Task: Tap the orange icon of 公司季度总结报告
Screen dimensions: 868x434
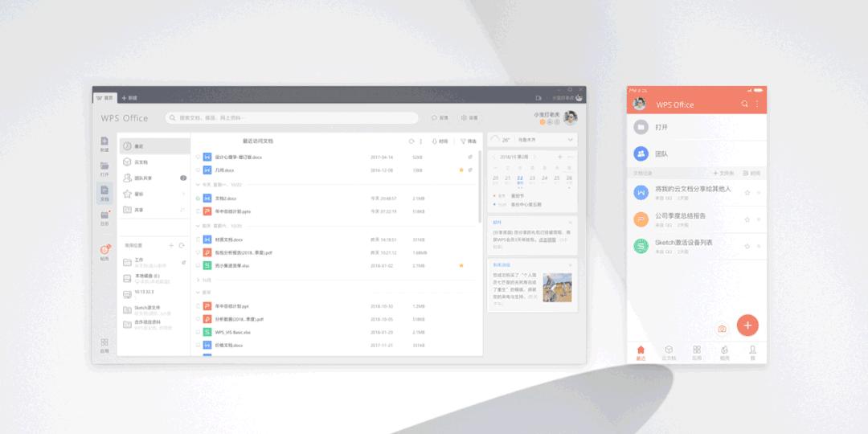Action: 641,219
